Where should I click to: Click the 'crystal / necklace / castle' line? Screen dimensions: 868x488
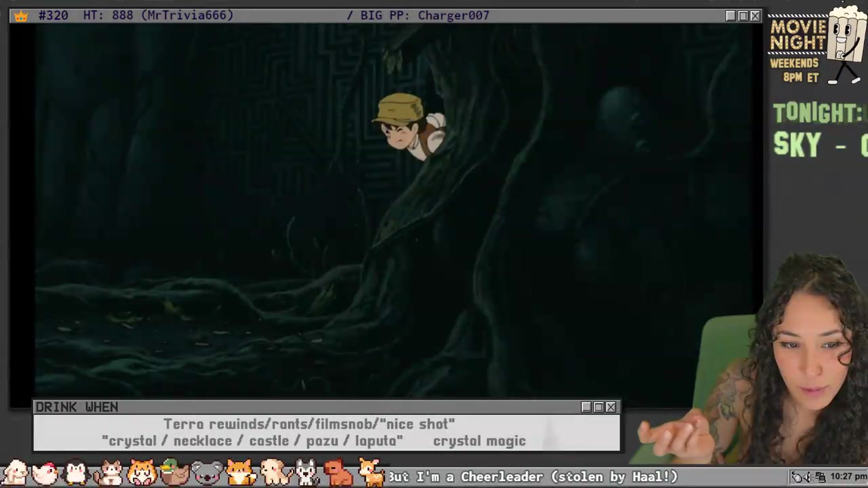click(x=252, y=441)
